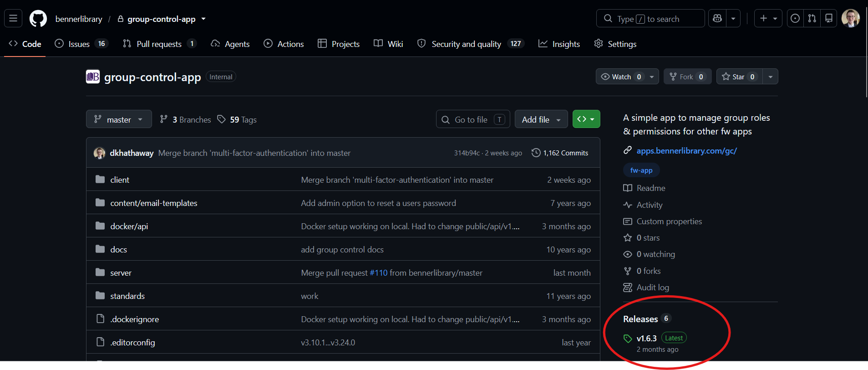
Task: Open the server folder
Action: [x=121, y=272]
